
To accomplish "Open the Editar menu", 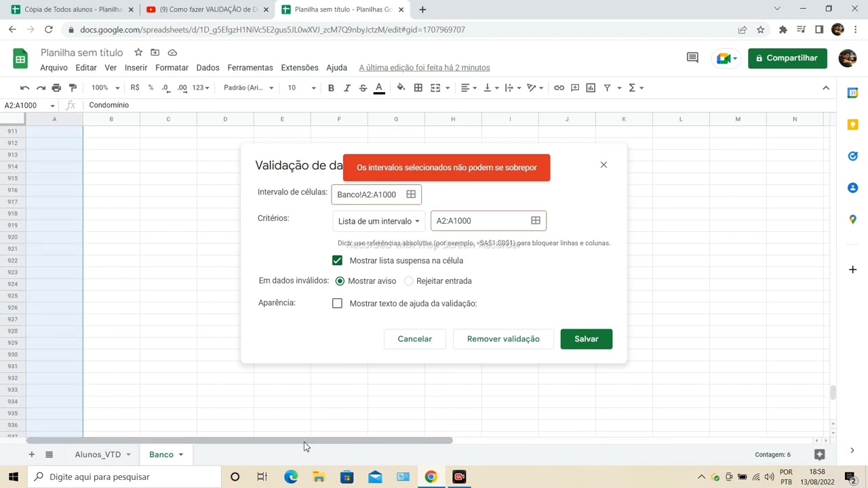I will (x=85, y=68).
